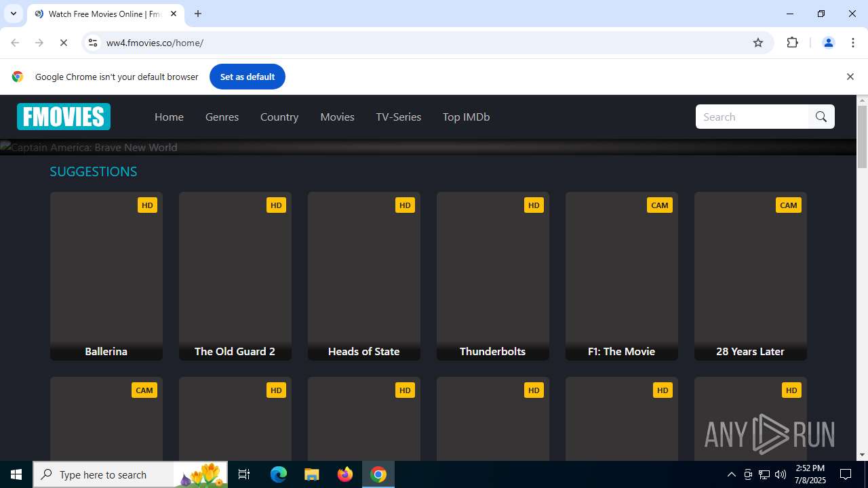
Task: Open the Country menu
Action: (279, 117)
